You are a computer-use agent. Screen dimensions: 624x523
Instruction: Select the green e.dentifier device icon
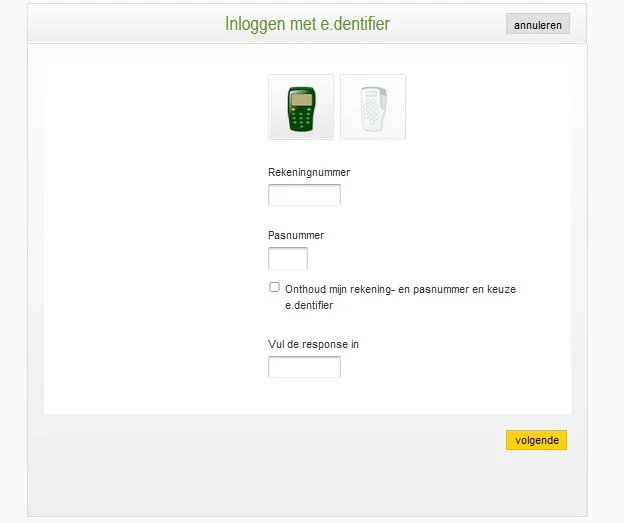pos(301,107)
